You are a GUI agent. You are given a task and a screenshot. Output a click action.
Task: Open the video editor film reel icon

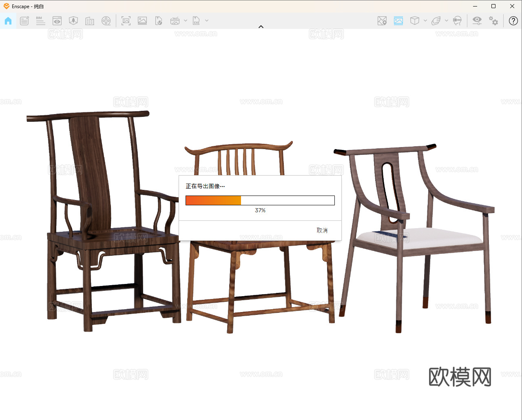(x=106, y=21)
